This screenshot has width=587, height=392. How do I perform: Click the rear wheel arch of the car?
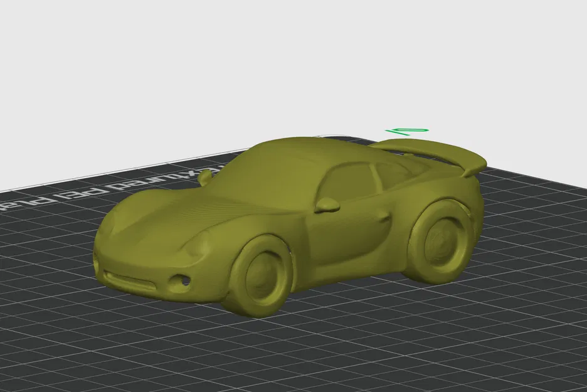439,201
